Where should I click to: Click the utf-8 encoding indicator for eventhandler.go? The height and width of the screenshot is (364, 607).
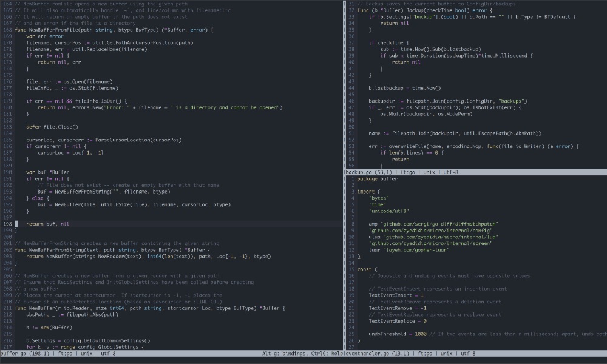click(x=467, y=352)
